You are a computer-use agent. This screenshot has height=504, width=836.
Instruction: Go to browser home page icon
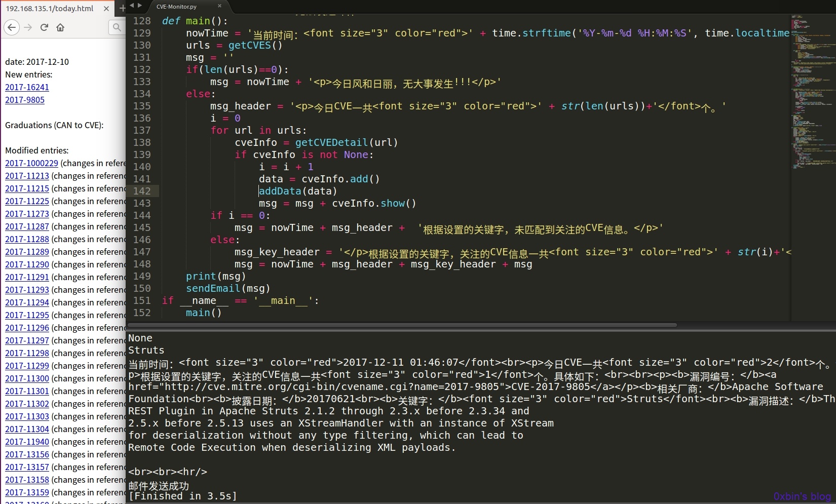pyautogui.click(x=60, y=27)
